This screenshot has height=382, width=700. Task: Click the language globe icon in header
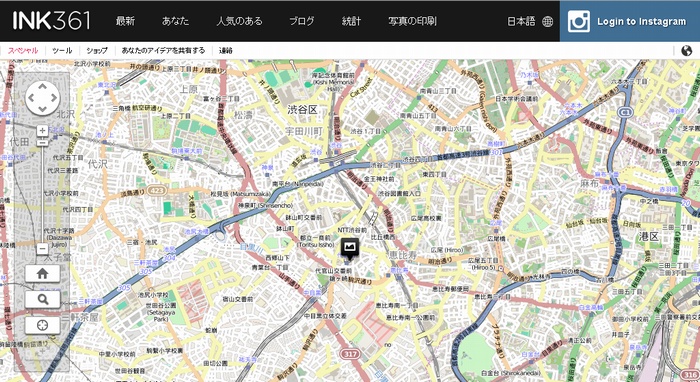pos(547,21)
